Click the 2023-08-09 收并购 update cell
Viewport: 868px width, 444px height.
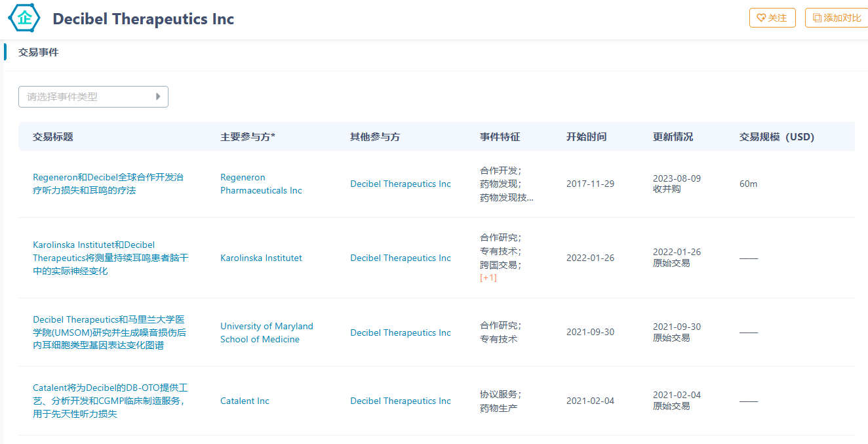(677, 184)
